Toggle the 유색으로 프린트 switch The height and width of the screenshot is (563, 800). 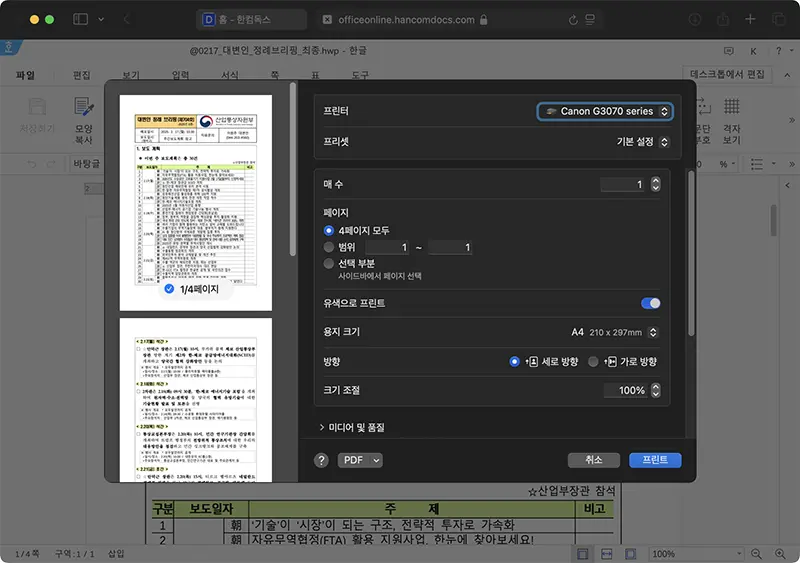click(651, 303)
